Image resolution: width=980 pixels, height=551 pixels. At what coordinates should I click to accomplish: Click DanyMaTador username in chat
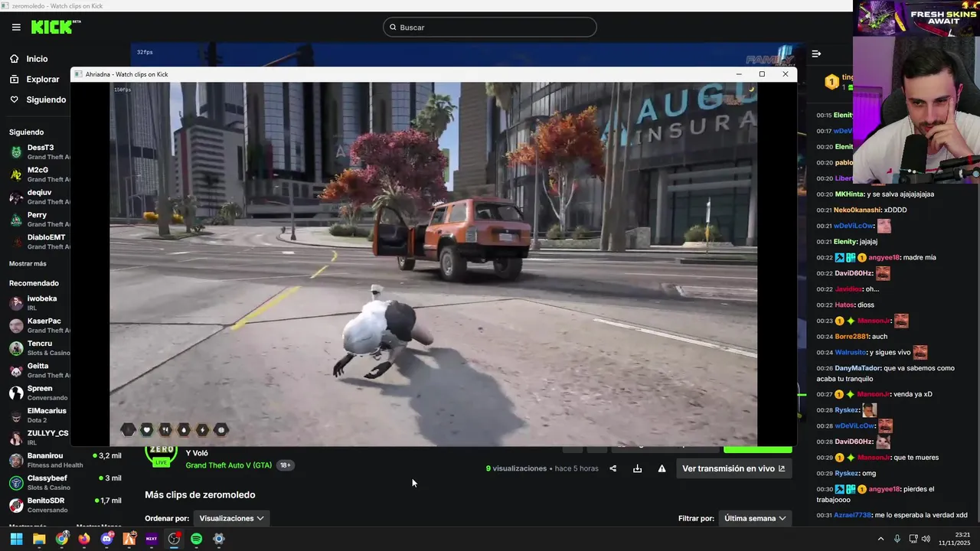point(857,368)
